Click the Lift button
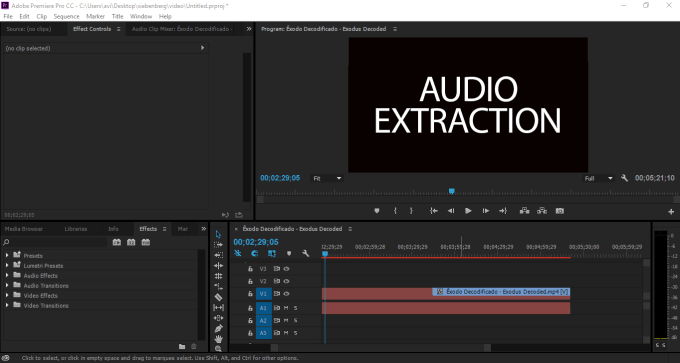Image resolution: width=680 pixels, height=363 pixels. tap(524, 211)
